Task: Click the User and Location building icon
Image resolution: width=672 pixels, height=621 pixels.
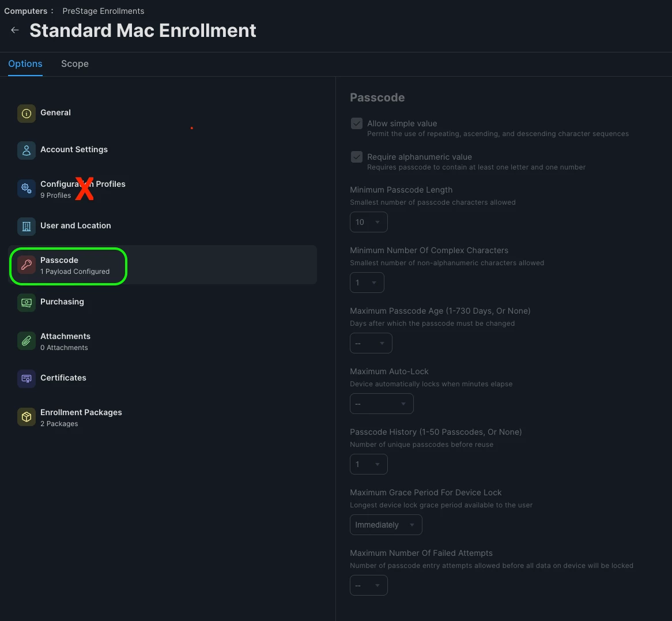Action: (27, 227)
